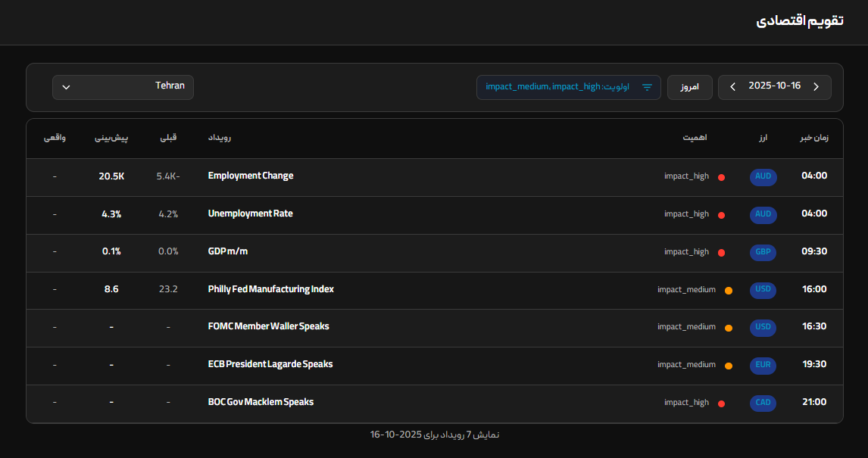Click red impact dot on GDP m/m row
Screen dimensions: 868x458
point(721,253)
